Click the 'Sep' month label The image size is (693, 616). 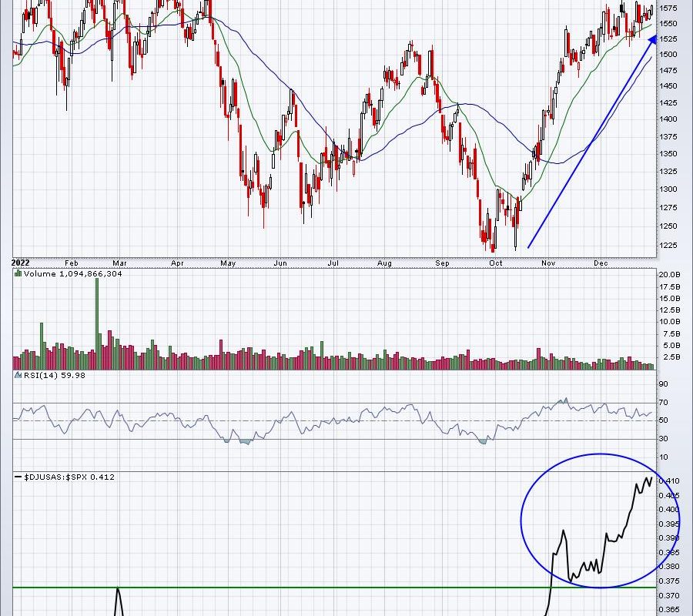(x=442, y=263)
